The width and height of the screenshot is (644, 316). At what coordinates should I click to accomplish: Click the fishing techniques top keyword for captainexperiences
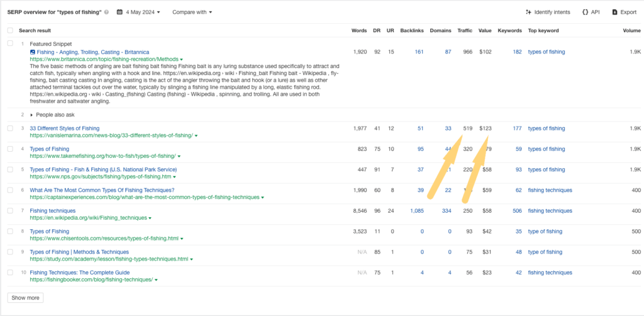(x=550, y=190)
